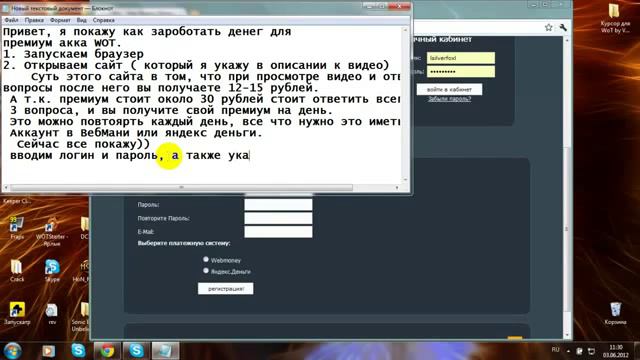Click the Повторите Пароль input field
Viewport: 640px width, 360px height.
click(278, 218)
